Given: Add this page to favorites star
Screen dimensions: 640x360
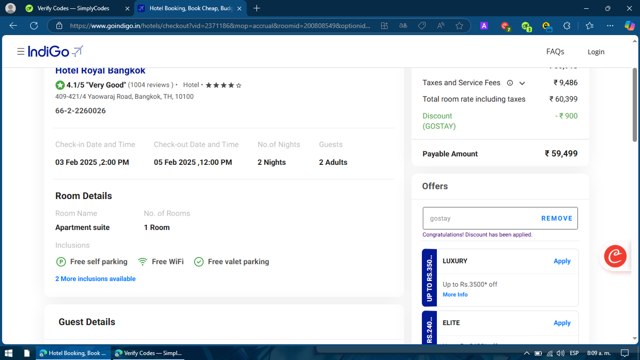Looking at the screenshot, I should click(x=459, y=26).
